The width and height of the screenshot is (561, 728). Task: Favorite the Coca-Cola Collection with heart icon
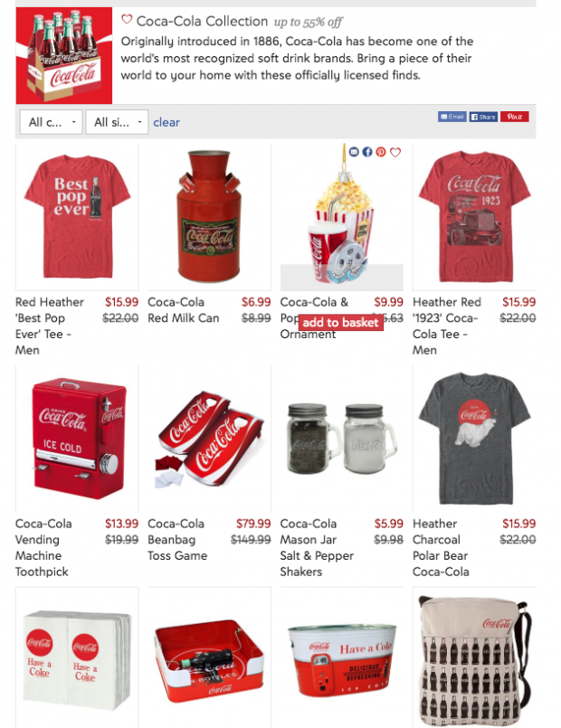(x=127, y=20)
